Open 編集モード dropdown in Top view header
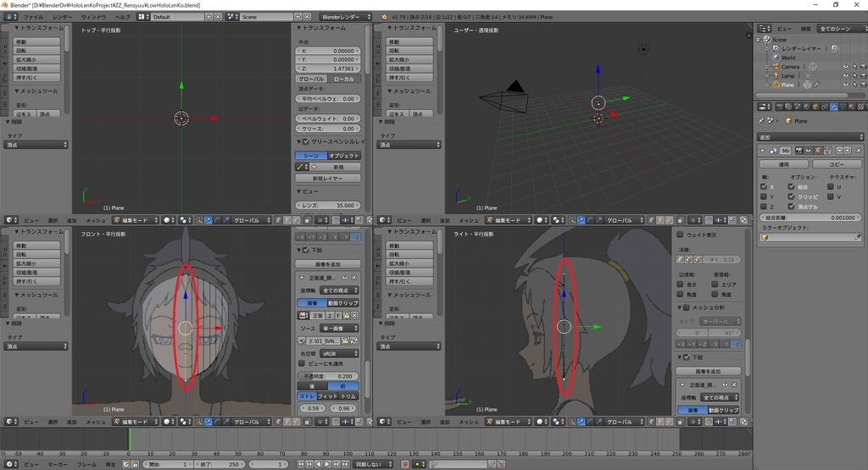 click(x=135, y=220)
